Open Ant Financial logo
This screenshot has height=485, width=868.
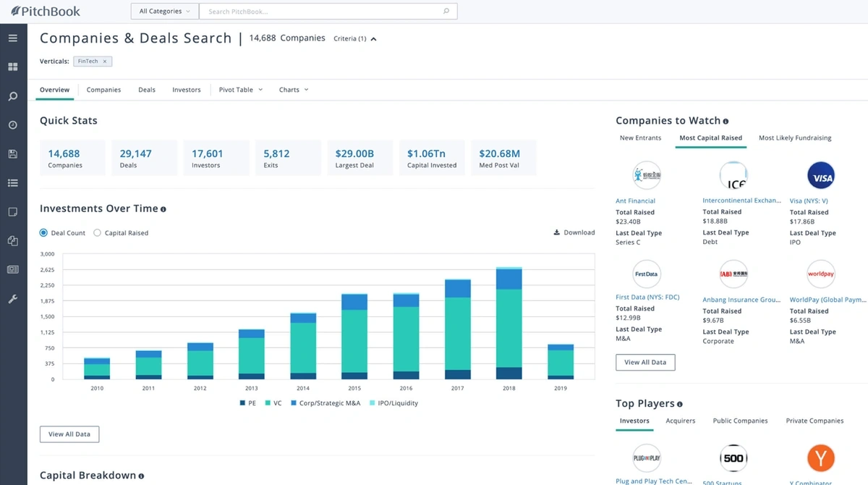pyautogui.click(x=646, y=176)
